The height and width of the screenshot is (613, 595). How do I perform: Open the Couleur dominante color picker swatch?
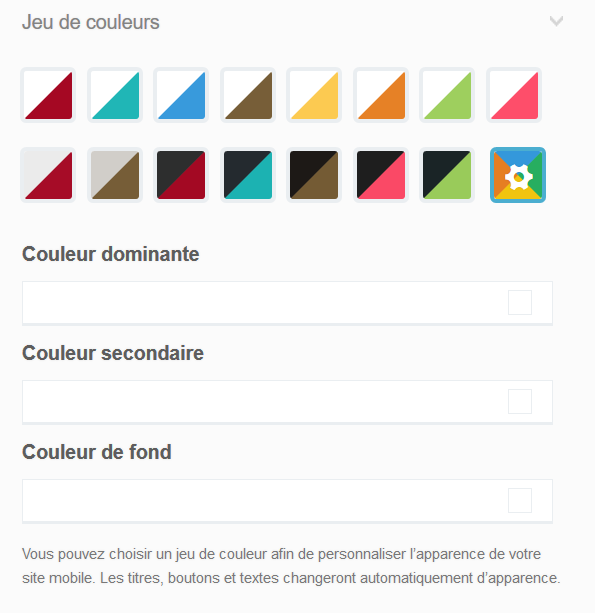click(x=520, y=302)
